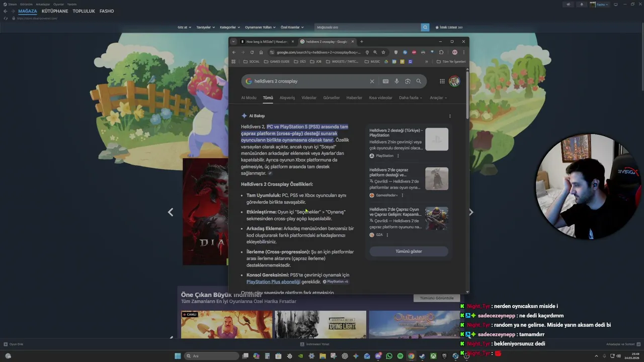Image resolution: width=644 pixels, height=362 pixels.
Task: Go back in the Steam client
Action: click(5, 11)
